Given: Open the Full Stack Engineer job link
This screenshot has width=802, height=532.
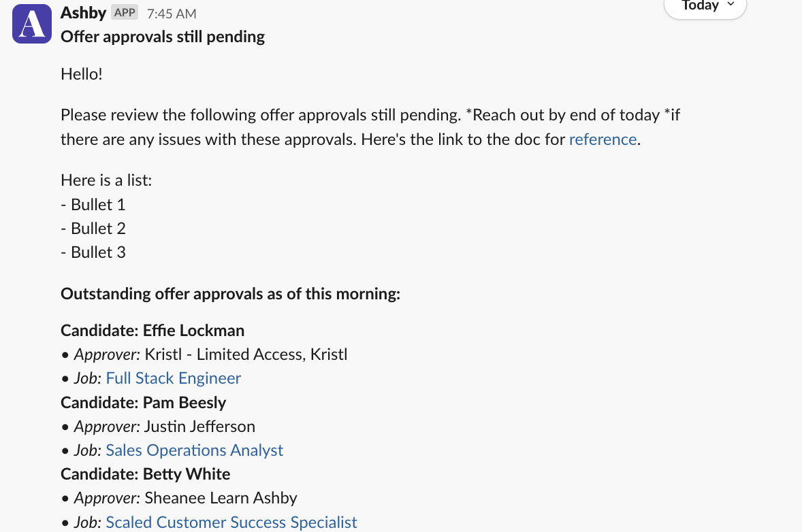Looking at the screenshot, I should coord(173,378).
